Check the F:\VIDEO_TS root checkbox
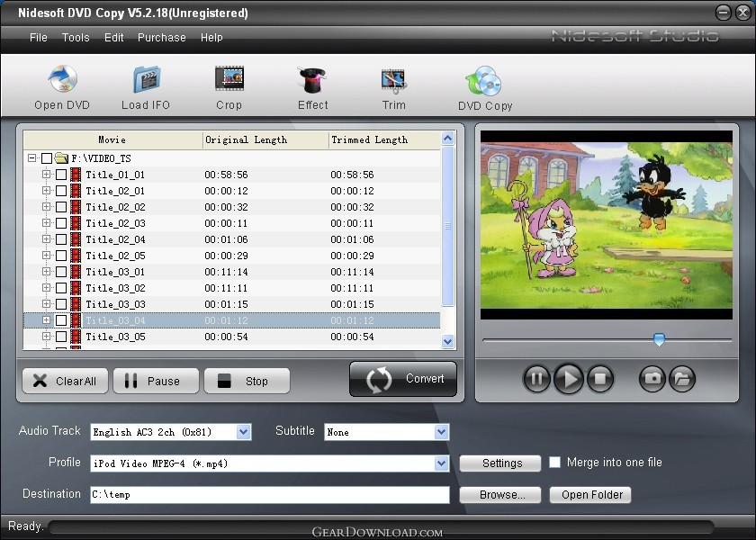 point(46,158)
